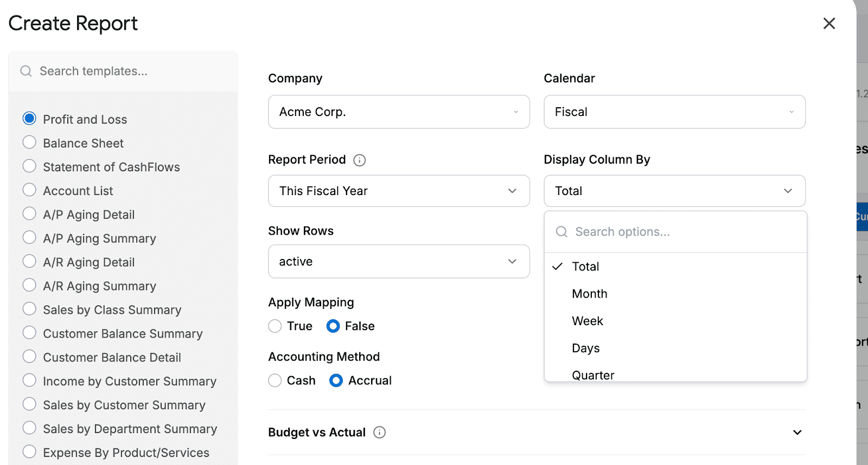Set Apply Mapping to True

(275, 326)
